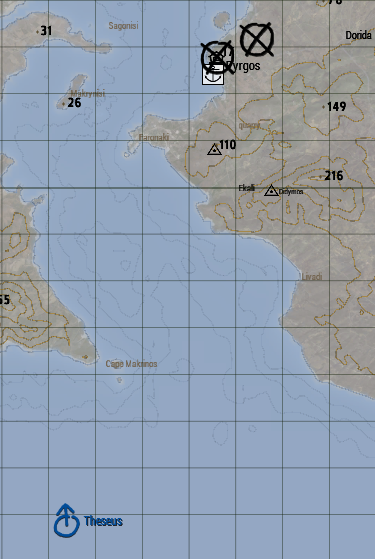
Task: Select the larger crossed-circle marker northeast of Pyrgos
Action: (257, 40)
